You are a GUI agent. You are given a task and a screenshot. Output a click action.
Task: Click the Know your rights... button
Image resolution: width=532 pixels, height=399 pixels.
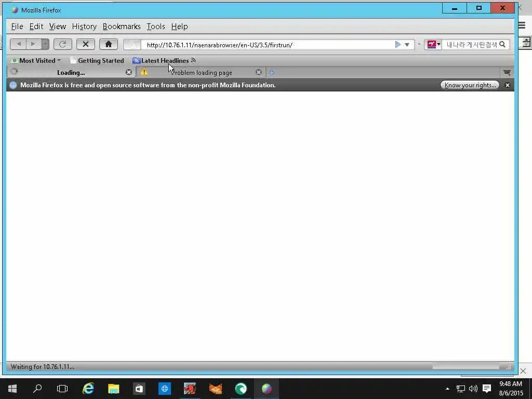[470, 85]
